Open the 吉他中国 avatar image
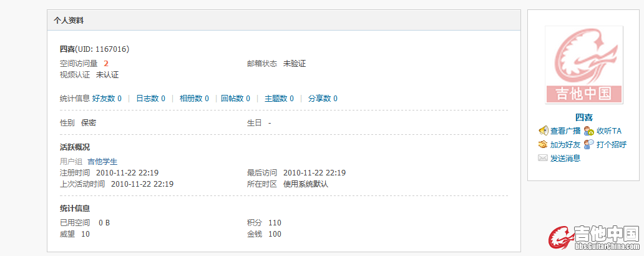Image resolution: width=644 pixels, height=256 pixels. point(583,65)
